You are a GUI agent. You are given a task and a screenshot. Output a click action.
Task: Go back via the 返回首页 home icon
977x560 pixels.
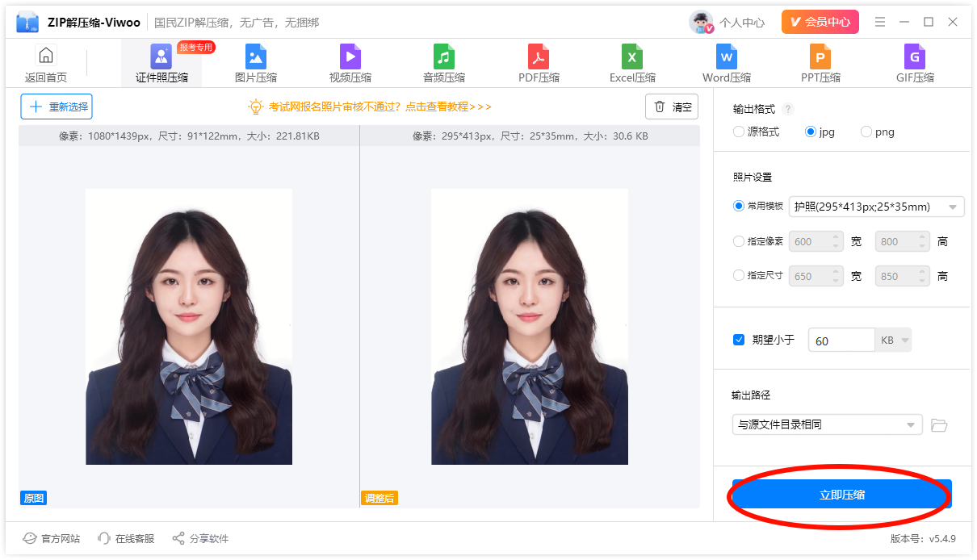pyautogui.click(x=46, y=56)
